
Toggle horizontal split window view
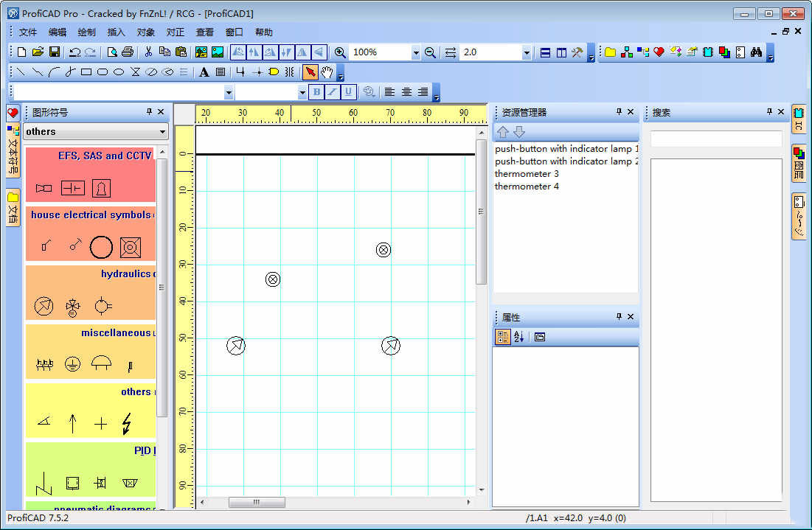coord(545,52)
